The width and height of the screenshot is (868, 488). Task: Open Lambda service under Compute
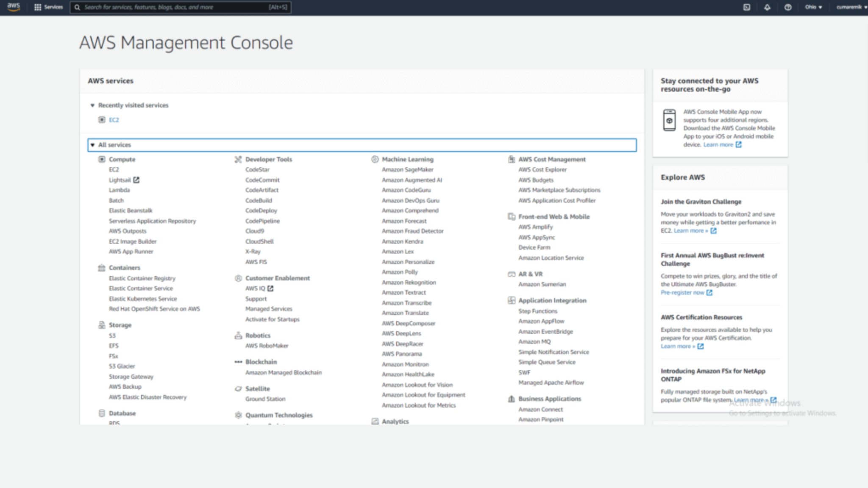tap(119, 190)
